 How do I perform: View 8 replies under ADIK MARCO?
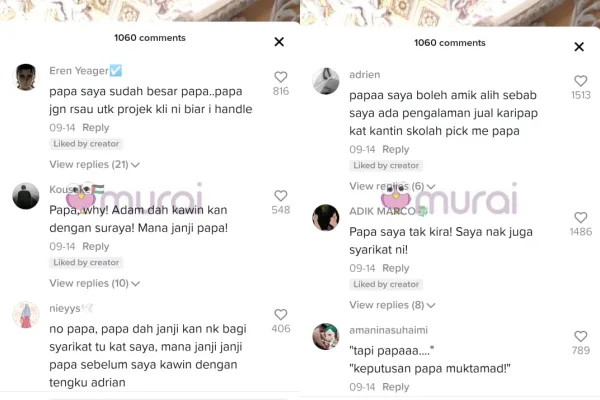[x=392, y=305]
